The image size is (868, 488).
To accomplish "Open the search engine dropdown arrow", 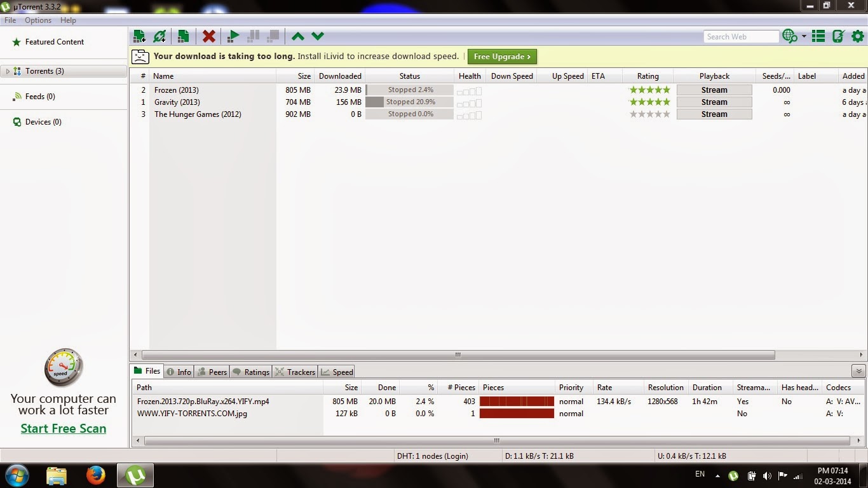I will point(804,36).
